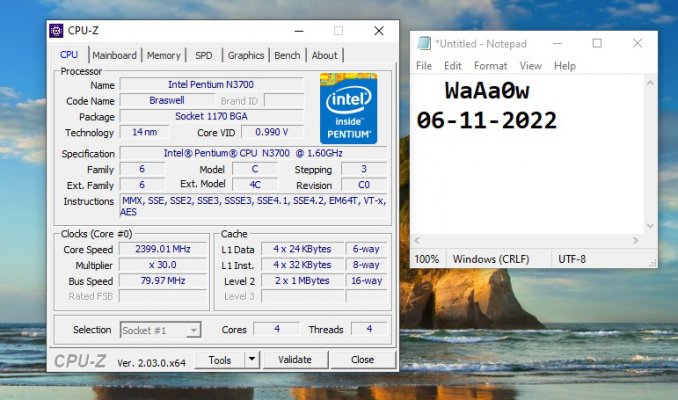Switch to the Memory tab
This screenshot has width=678, height=400.
pyautogui.click(x=163, y=55)
